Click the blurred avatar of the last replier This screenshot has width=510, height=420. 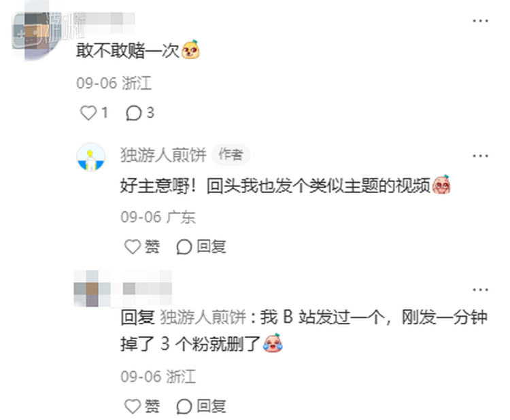[x=92, y=289]
